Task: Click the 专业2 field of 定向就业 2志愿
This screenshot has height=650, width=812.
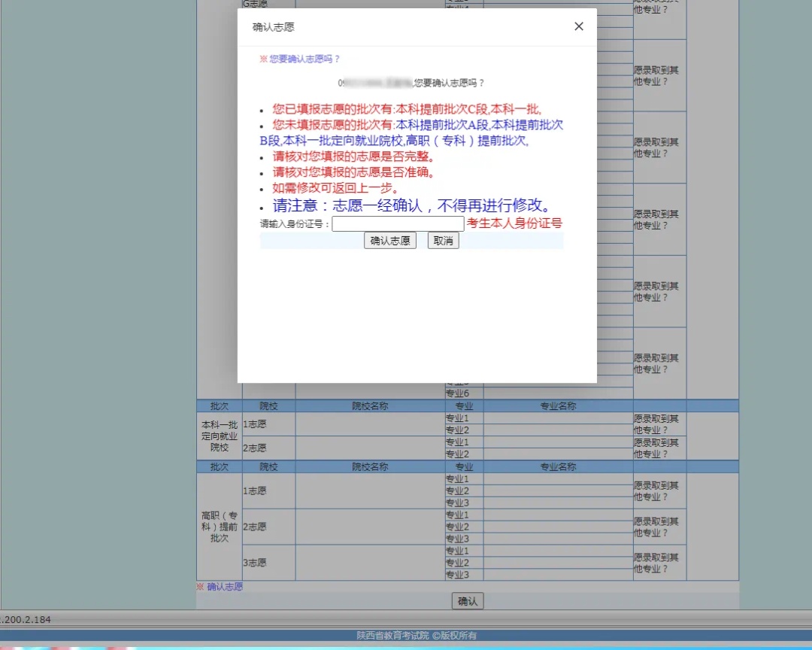Action: 556,454
